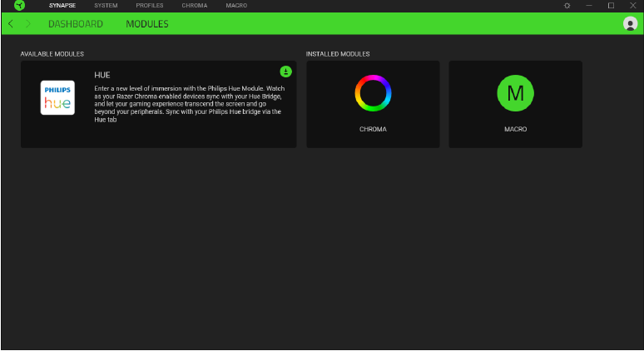The height and width of the screenshot is (351, 644).
Task: Click the CHROMA module label
Action: tap(373, 129)
